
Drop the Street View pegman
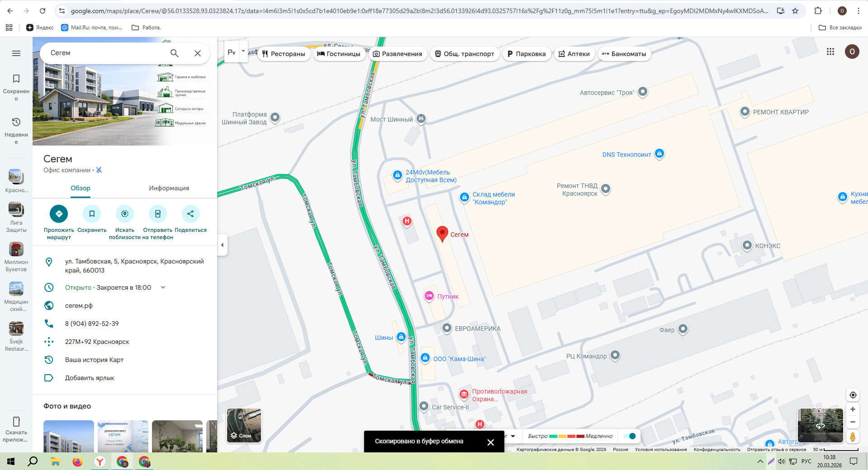[x=853, y=437]
